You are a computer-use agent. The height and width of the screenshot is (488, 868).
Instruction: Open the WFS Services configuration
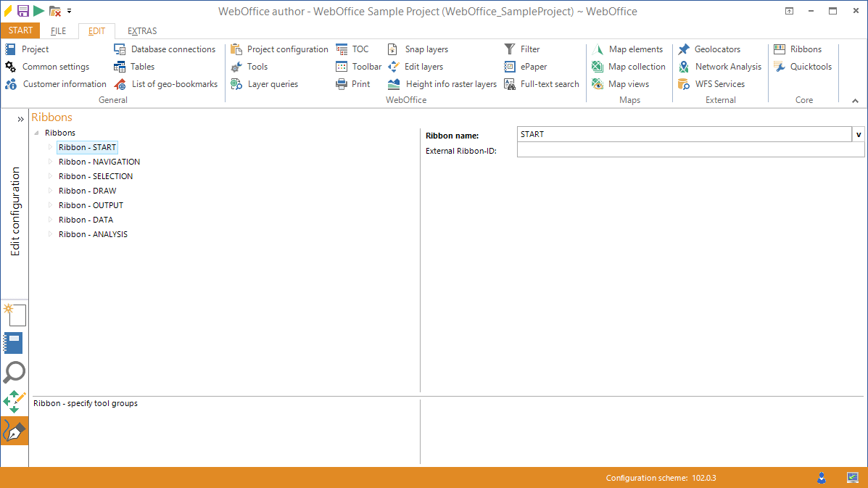pyautogui.click(x=721, y=83)
